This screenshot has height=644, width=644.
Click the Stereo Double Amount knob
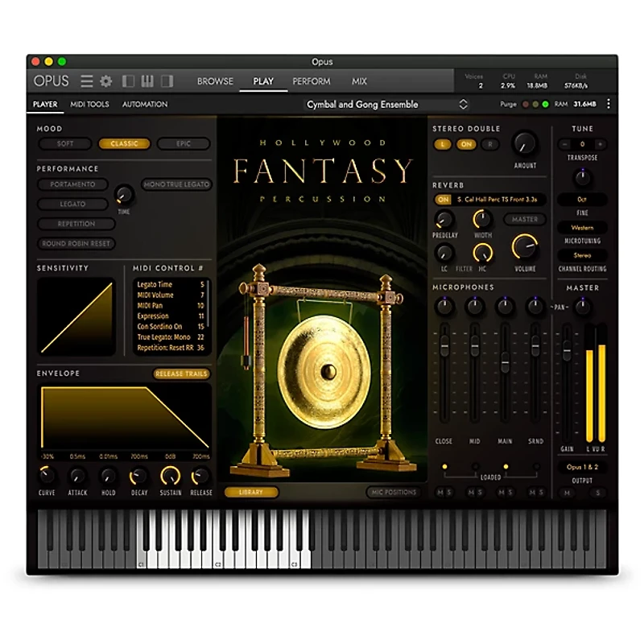525,144
